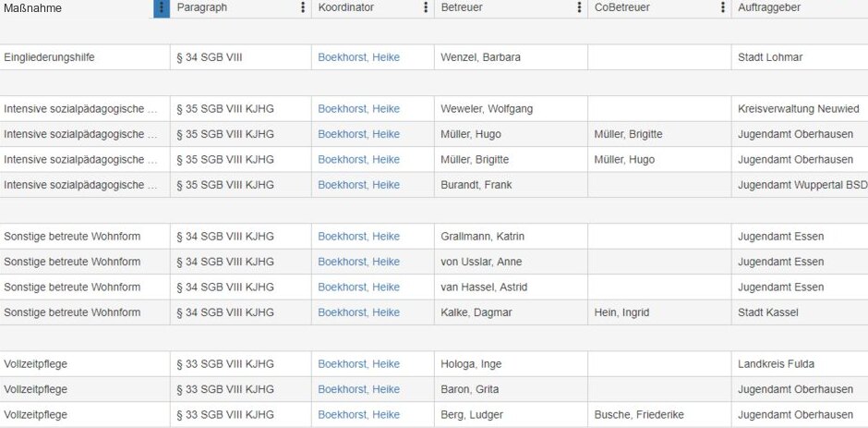
Task: Open the Maßnahme column menu icon
Action: click(x=162, y=7)
